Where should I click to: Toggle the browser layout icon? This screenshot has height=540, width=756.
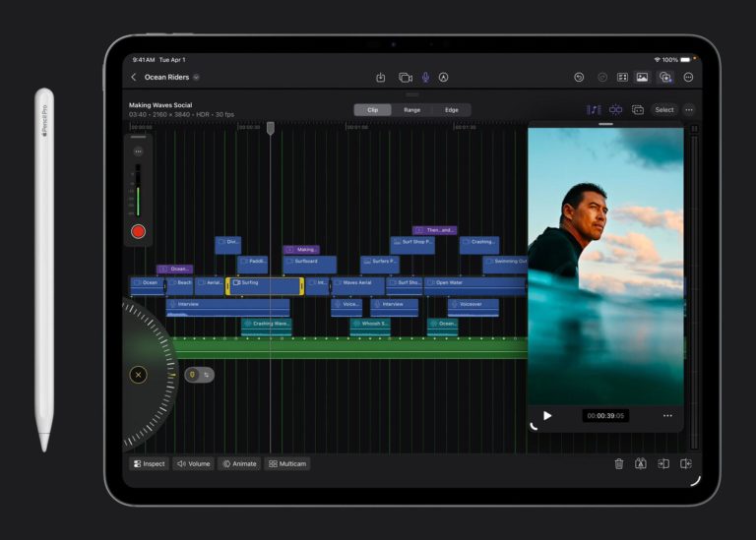tap(622, 77)
